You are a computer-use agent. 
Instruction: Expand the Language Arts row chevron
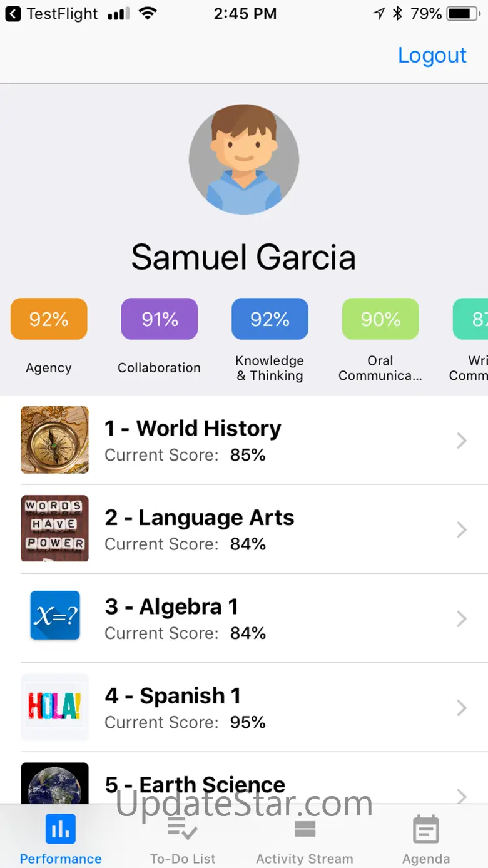(x=462, y=529)
